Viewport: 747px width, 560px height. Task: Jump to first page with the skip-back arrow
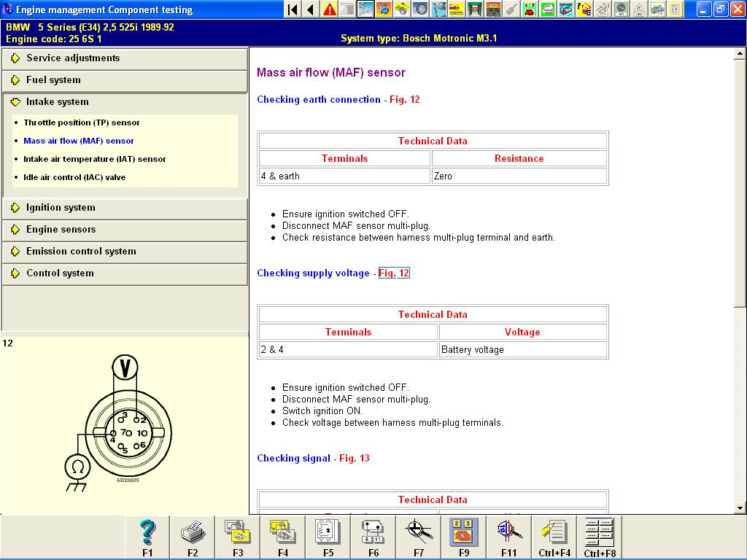coord(293,9)
